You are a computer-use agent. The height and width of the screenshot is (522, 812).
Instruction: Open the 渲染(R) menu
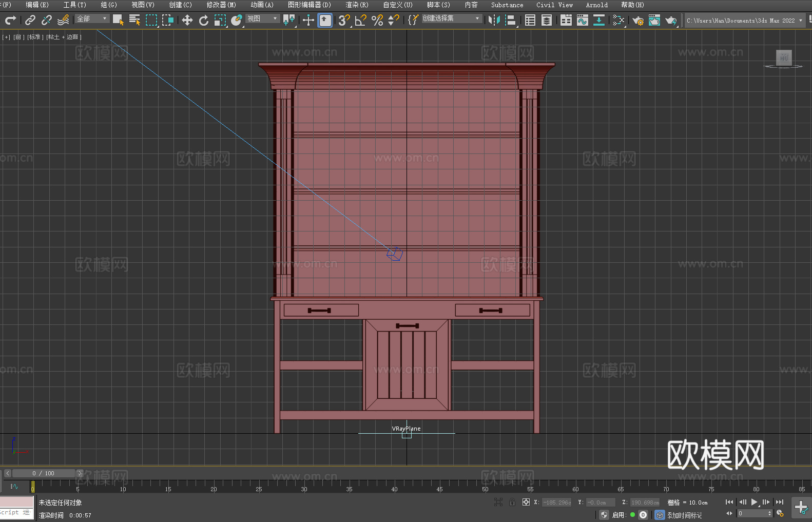point(357,5)
